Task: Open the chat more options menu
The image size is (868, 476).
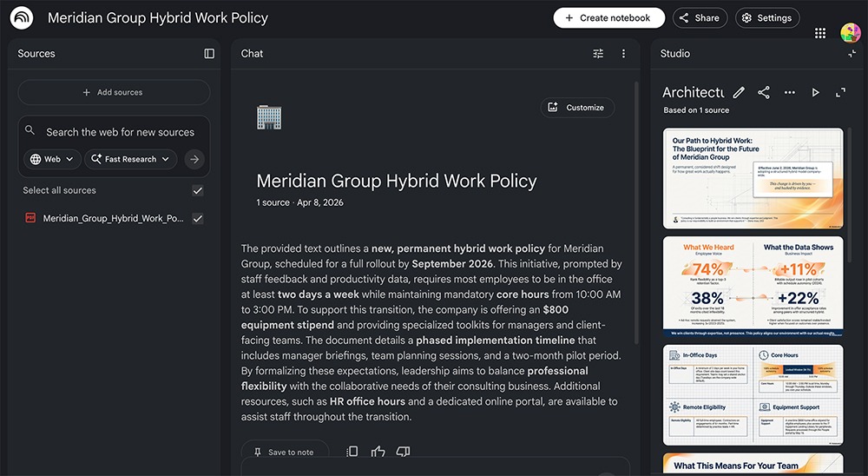Action: point(623,54)
